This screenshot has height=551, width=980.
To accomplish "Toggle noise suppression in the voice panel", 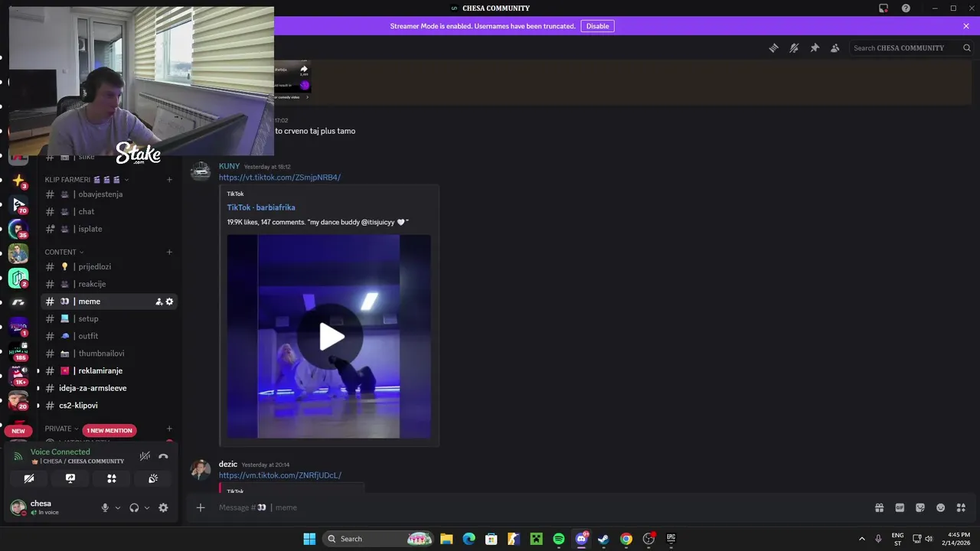I will tap(145, 456).
